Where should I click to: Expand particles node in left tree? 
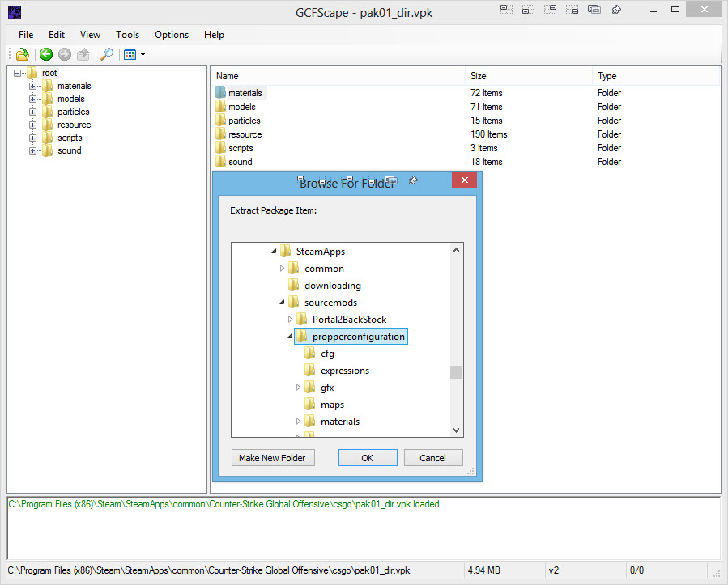pos(32,112)
